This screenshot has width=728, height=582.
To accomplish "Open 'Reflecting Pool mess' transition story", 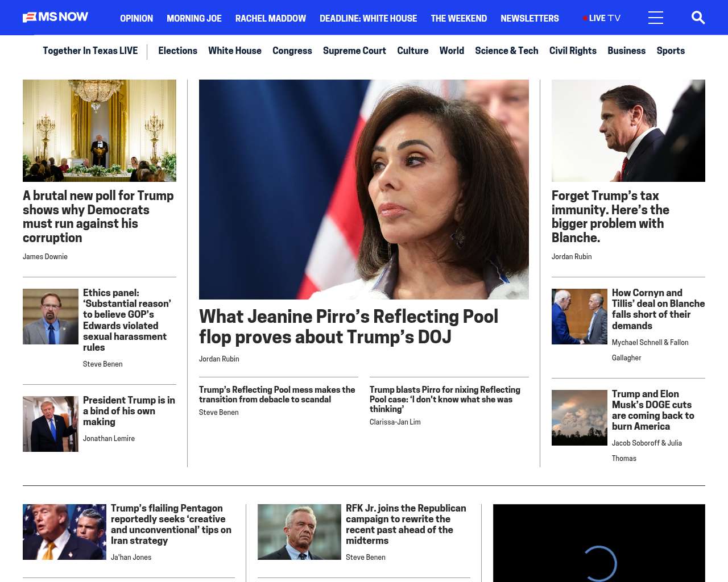I will click(x=277, y=394).
